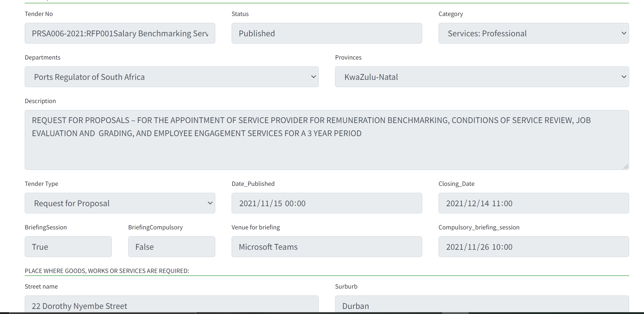The height and width of the screenshot is (314, 644).
Task: Select the BriefingCompulsory field showing False
Action: (171, 247)
